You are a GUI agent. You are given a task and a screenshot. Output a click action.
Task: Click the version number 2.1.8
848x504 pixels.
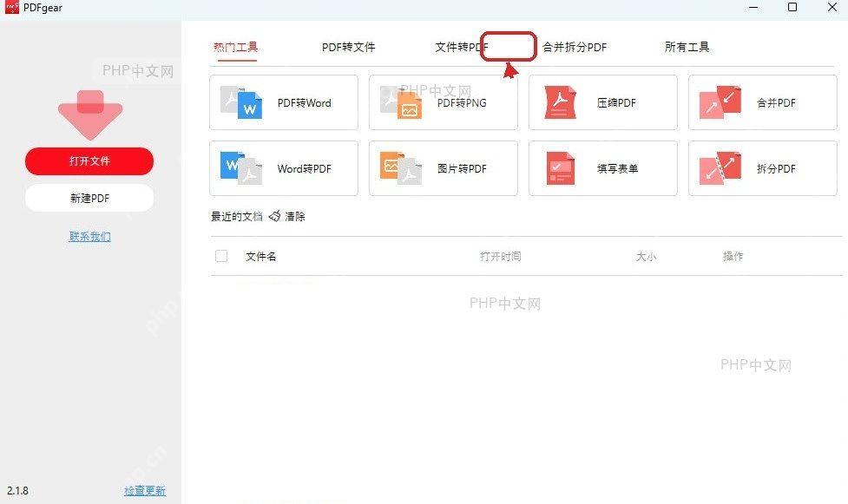(17, 490)
